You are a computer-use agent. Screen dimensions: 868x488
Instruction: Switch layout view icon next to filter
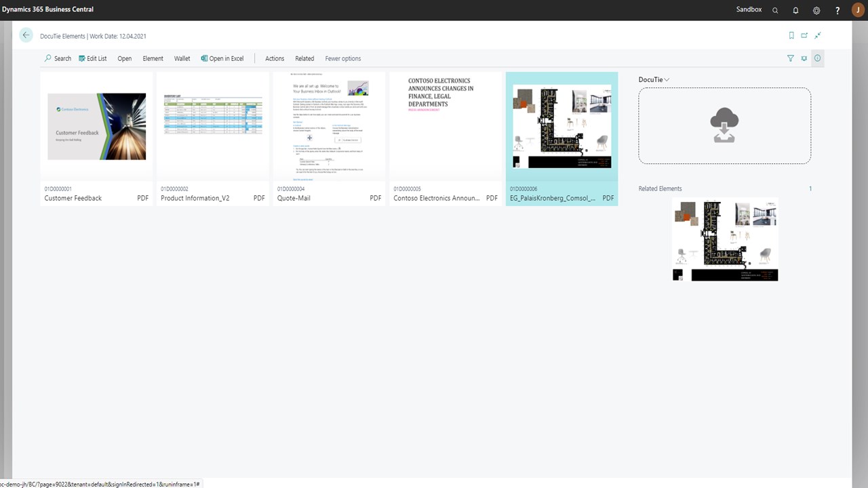804,58
